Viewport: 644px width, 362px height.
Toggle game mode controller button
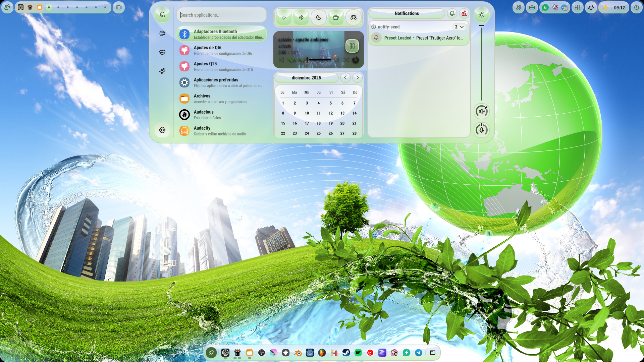pyautogui.click(x=354, y=17)
